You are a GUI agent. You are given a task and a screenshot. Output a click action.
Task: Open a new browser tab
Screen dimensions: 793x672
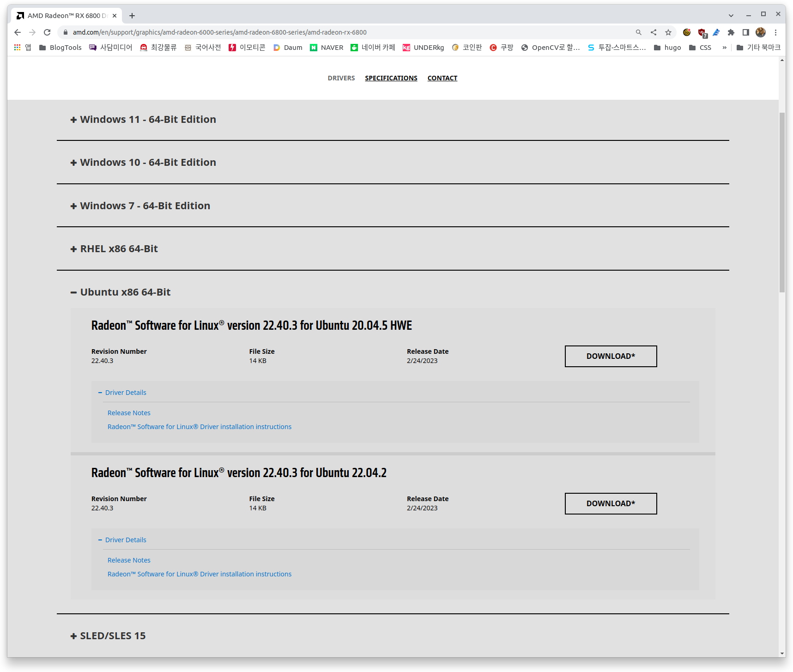pos(132,16)
